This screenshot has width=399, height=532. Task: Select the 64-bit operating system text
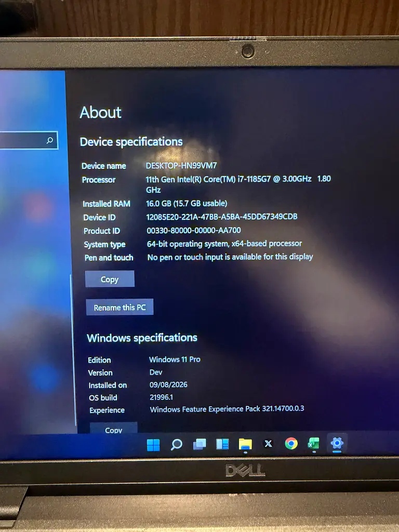pyautogui.click(x=224, y=244)
